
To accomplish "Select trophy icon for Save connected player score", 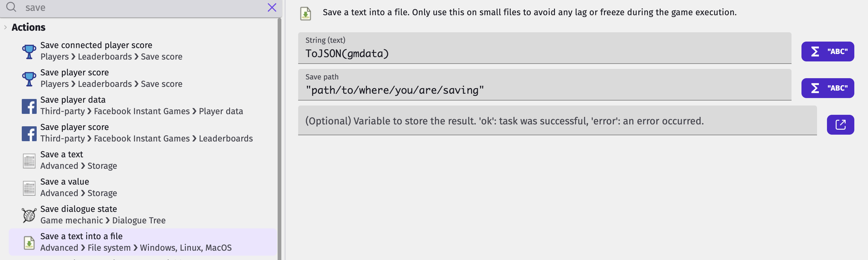I will tap(29, 52).
